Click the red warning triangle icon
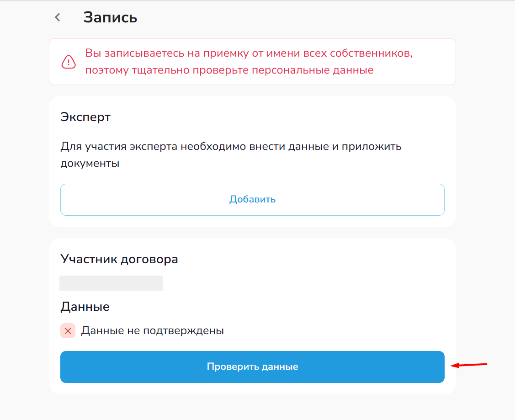This screenshot has height=420, width=515. tap(69, 61)
